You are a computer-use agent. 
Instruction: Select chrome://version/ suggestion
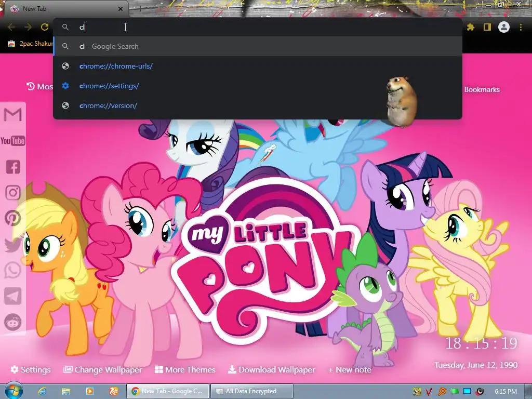pos(258,105)
